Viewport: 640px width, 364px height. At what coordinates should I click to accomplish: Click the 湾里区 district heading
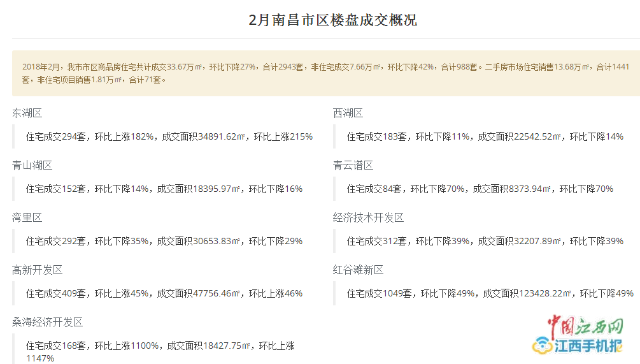coord(27,218)
